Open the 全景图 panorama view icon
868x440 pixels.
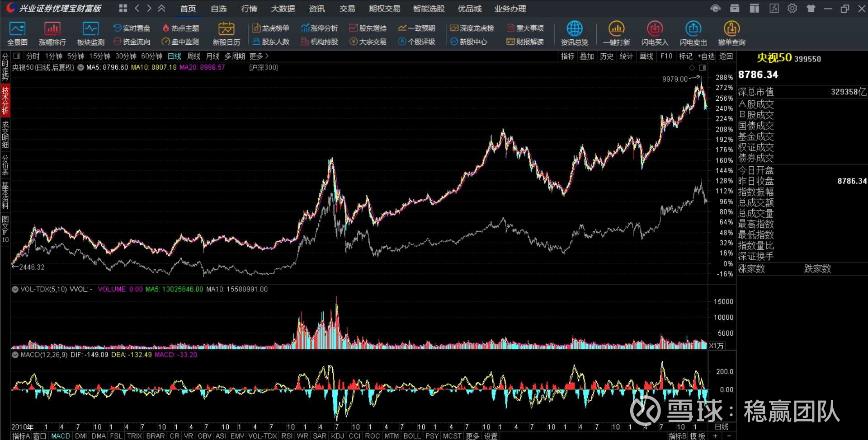click(17, 34)
